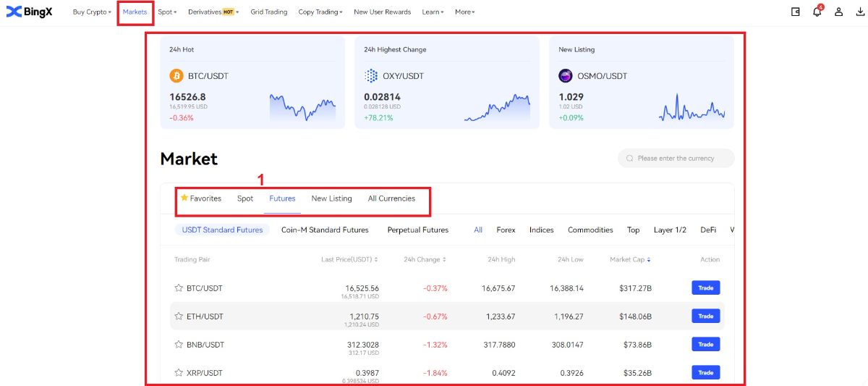
Task: Sort by Market Cap column
Action: [630, 259]
